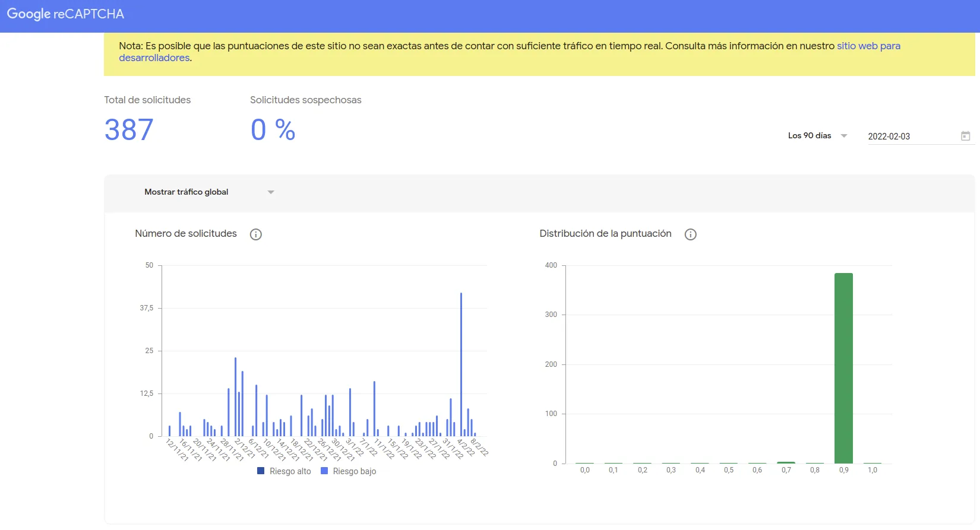The image size is (980, 530).
Task: Open the calendar date picker icon
Action: 966,136
